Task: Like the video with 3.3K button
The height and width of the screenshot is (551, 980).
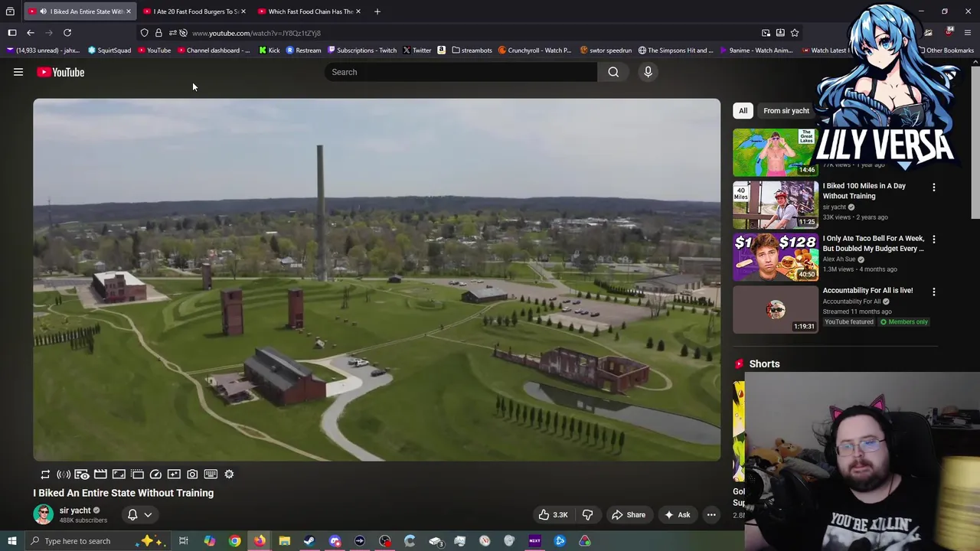Action: click(x=553, y=515)
